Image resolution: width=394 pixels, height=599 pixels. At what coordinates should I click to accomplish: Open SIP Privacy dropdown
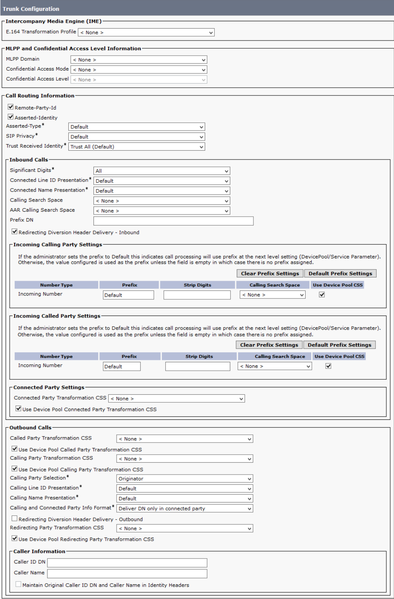tap(136, 136)
